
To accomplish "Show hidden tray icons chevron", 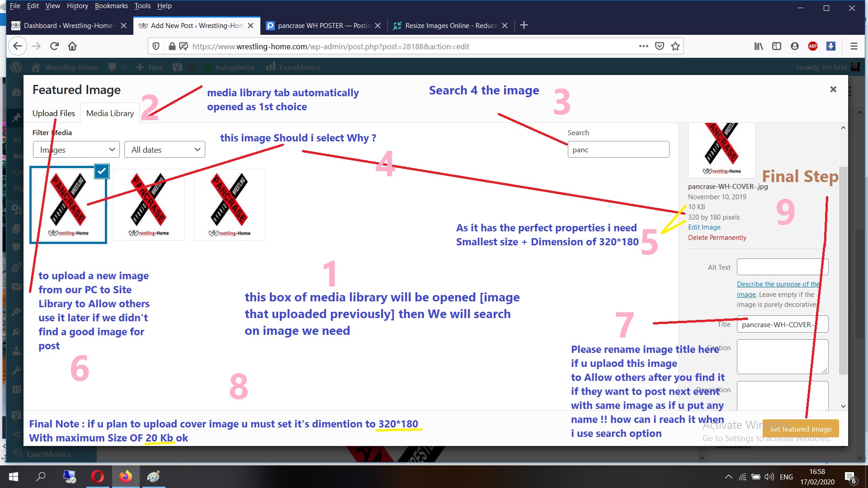I will (729, 477).
